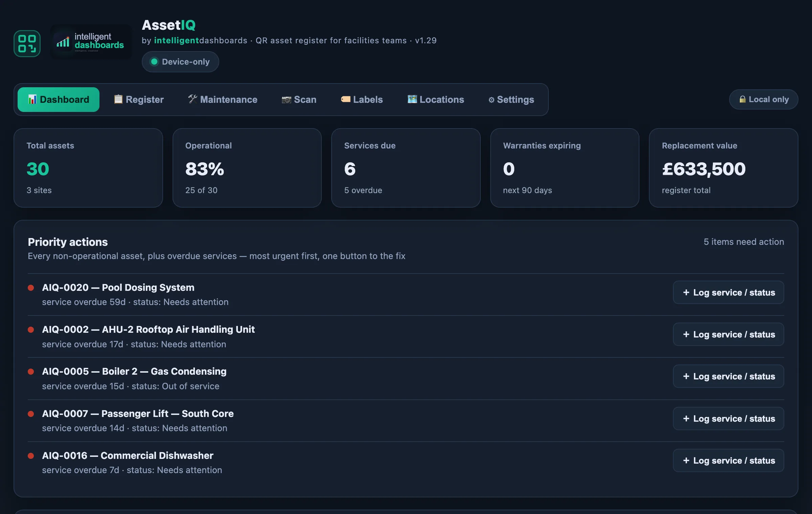Switch to the Locations tab
Viewport: 812px width, 514px height.
(436, 99)
